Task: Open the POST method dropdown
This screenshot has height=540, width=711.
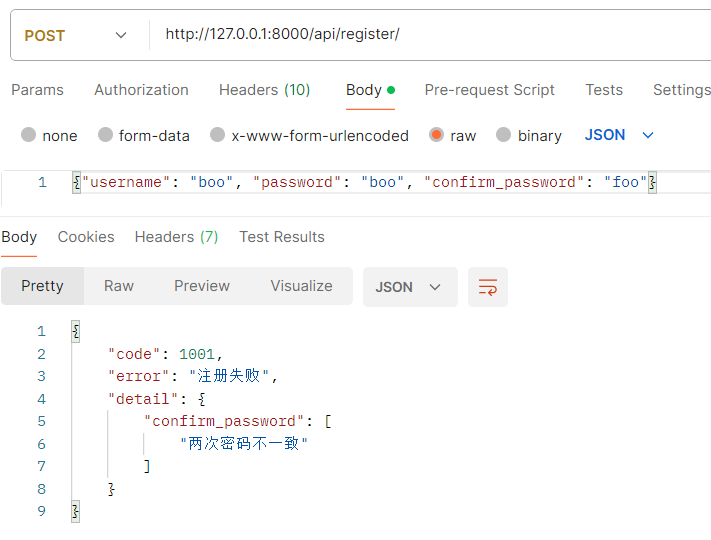Action: click(x=76, y=35)
